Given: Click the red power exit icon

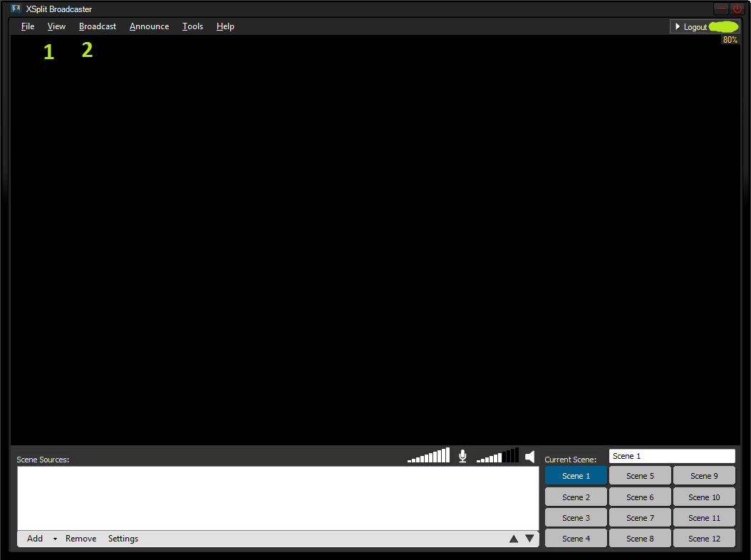Looking at the screenshot, I should click(737, 9).
